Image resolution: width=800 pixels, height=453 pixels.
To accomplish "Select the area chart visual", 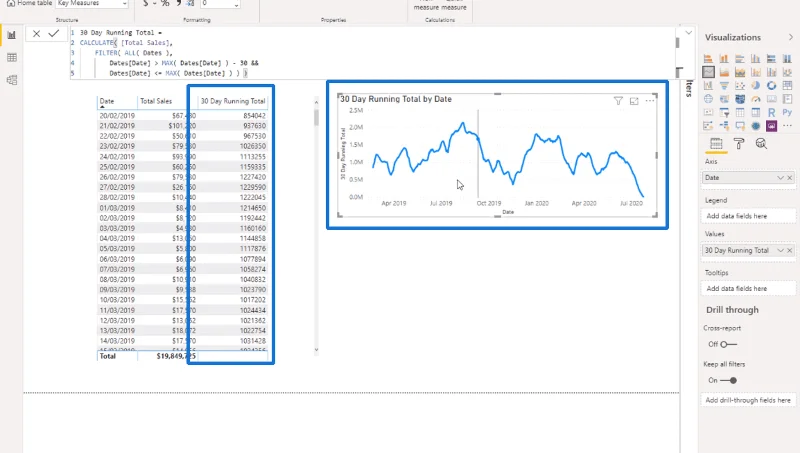I will click(724, 72).
